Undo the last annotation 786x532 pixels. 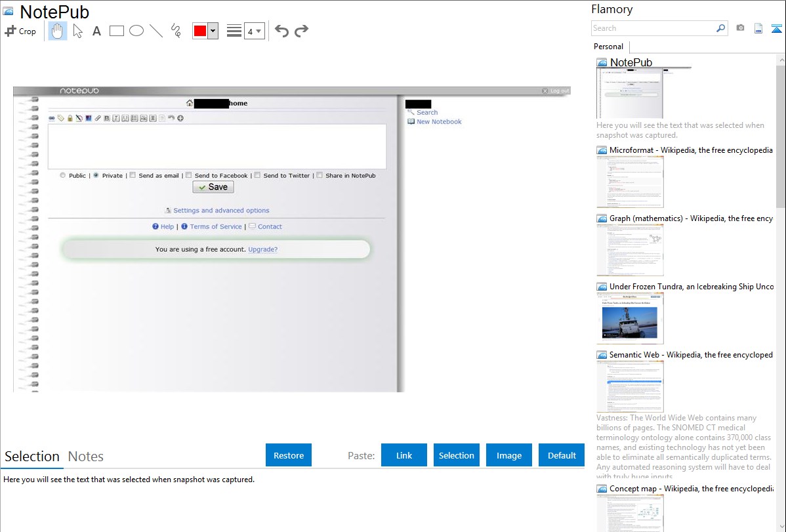click(281, 31)
